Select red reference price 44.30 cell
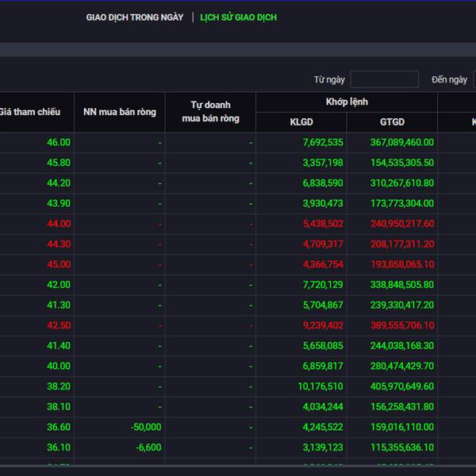The width and height of the screenshot is (476, 476). pyautogui.click(x=59, y=244)
